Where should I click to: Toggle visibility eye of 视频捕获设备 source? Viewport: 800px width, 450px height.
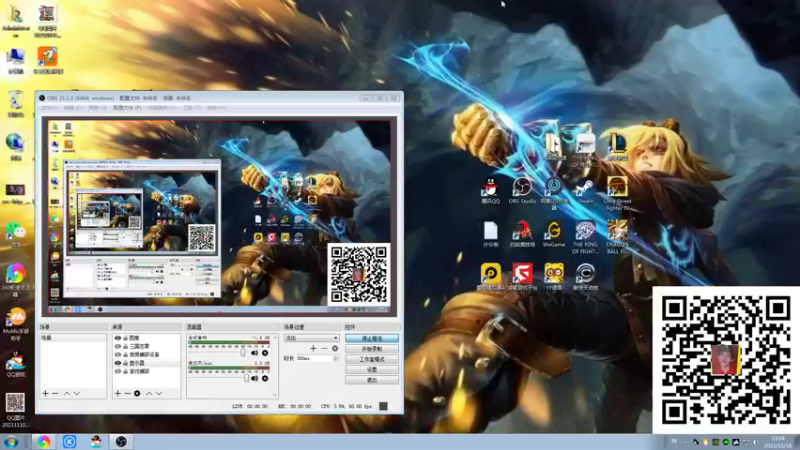118,355
